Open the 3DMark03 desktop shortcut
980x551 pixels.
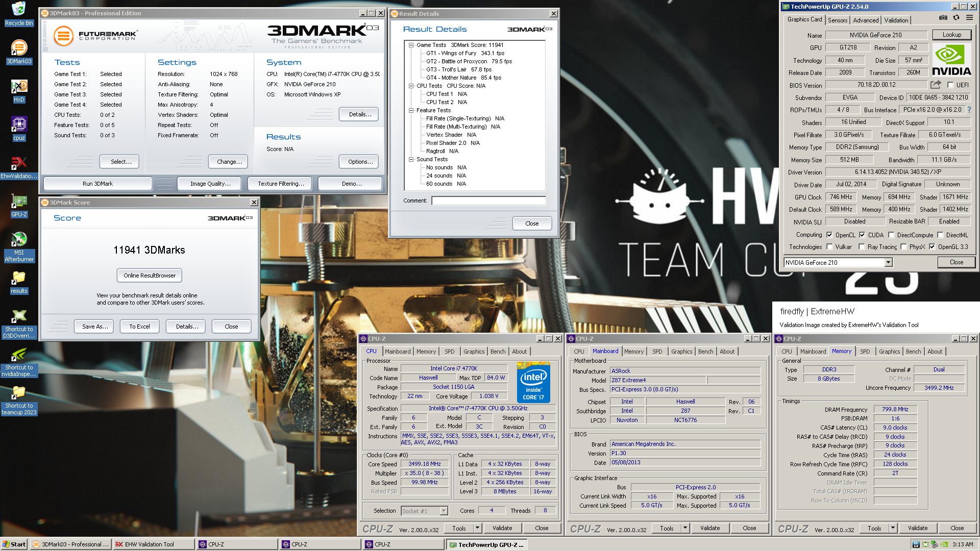[19, 52]
